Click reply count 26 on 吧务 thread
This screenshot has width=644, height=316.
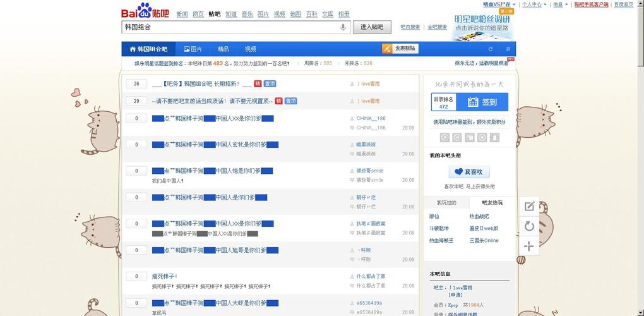coord(136,84)
